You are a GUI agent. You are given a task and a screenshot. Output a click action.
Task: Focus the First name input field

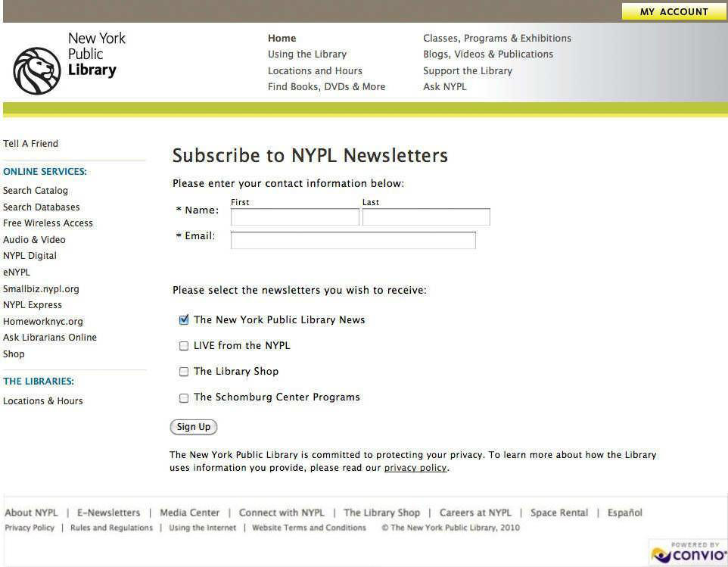pos(294,217)
